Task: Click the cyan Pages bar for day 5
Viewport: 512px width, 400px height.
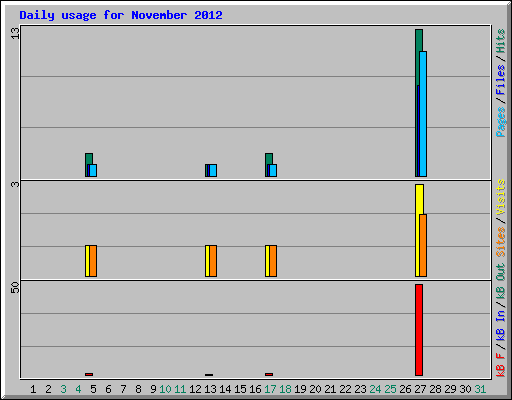Action: pos(93,170)
